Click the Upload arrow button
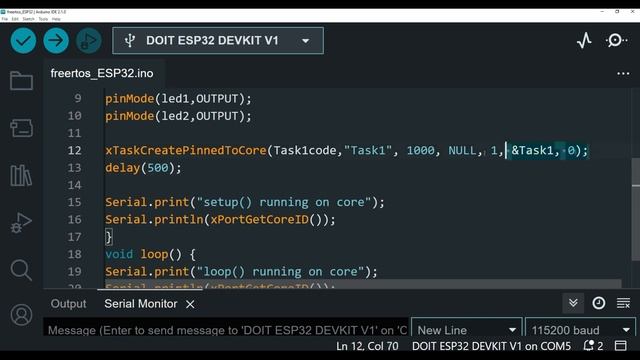Screen dimensions: 640x360 56,40
